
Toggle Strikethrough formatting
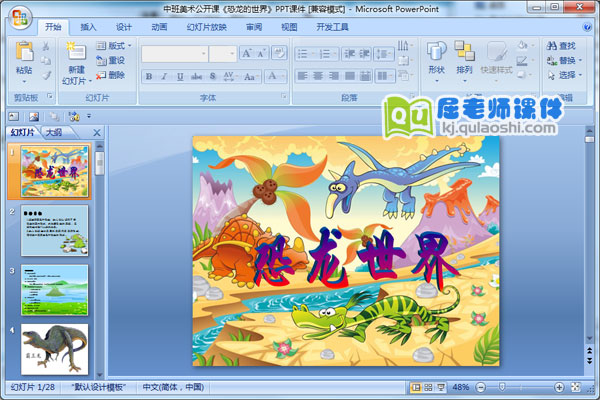coord(196,76)
